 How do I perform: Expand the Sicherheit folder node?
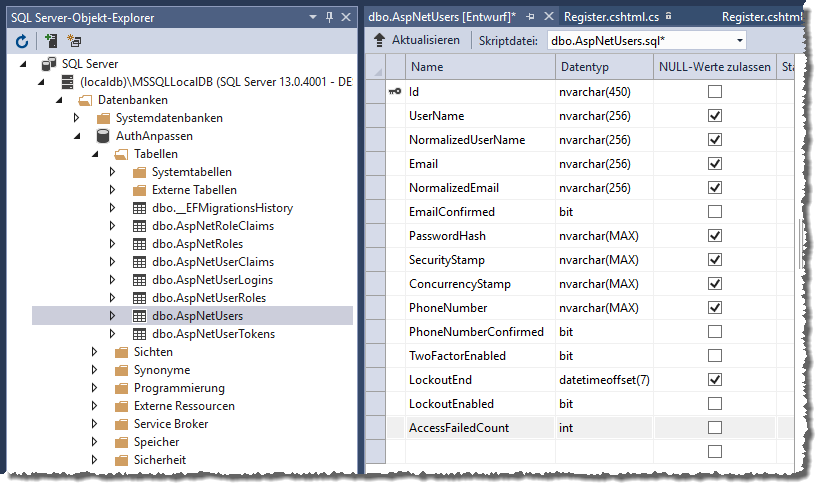[94, 459]
